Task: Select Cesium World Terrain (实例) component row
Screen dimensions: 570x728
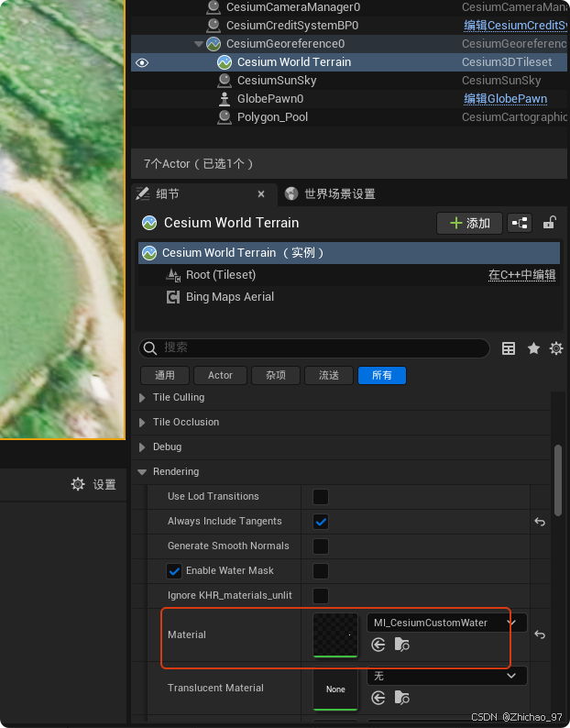Action: (x=349, y=253)
